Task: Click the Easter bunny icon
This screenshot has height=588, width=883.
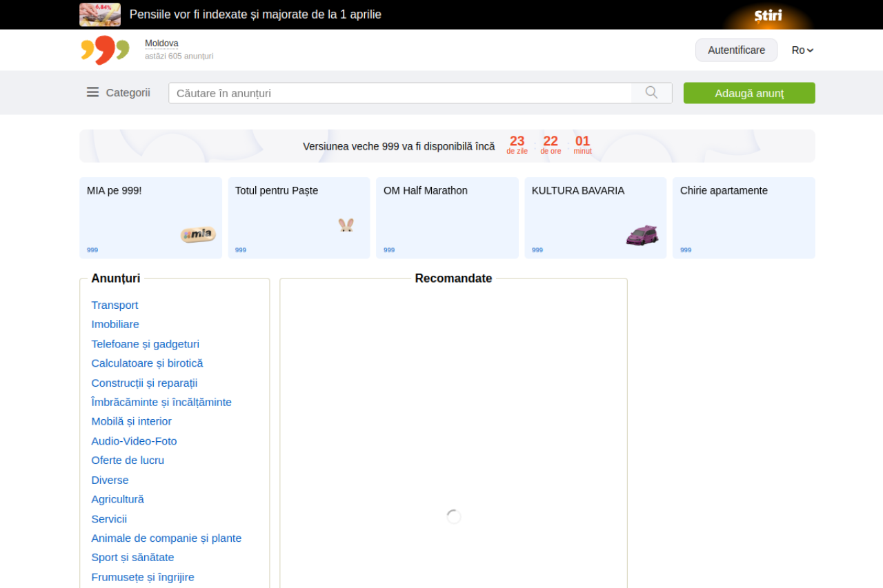Action: click(x=346, y=225)
